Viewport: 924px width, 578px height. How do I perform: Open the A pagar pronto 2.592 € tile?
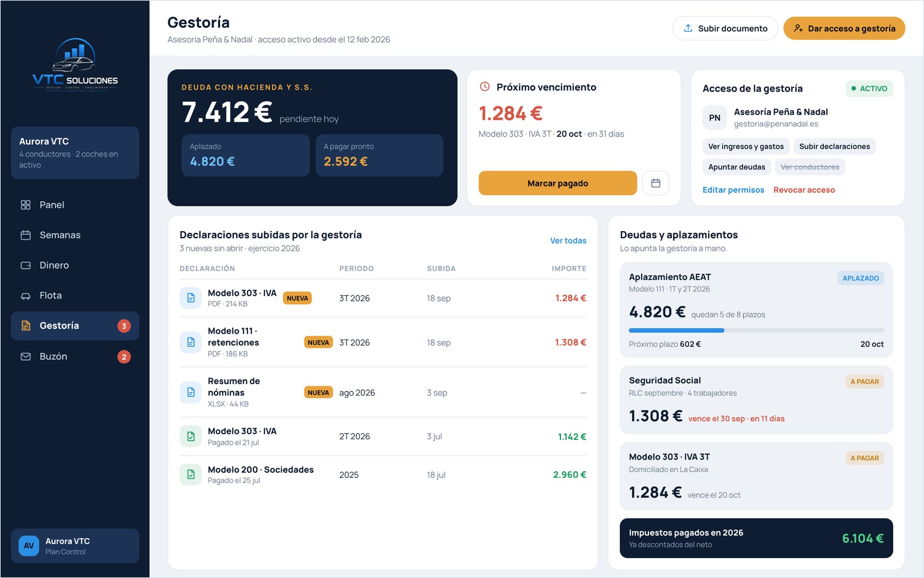point(379,156)
